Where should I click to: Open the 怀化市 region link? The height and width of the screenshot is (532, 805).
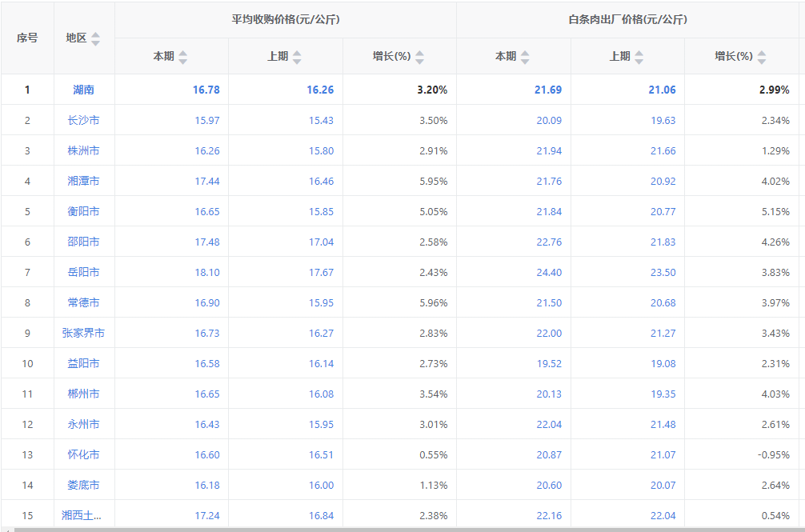tap(83, 454)
